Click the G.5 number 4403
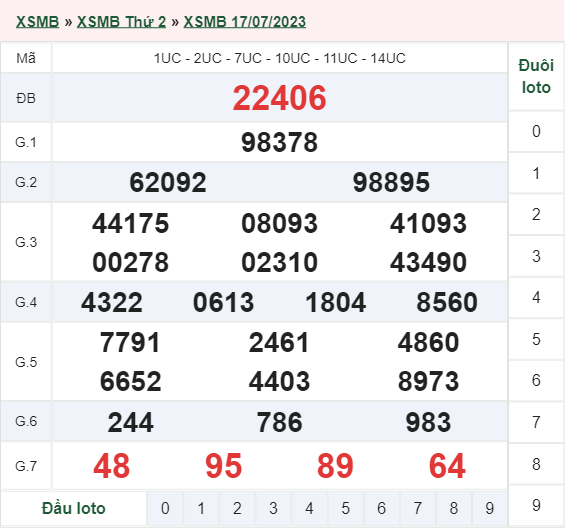 coord(280,381)
